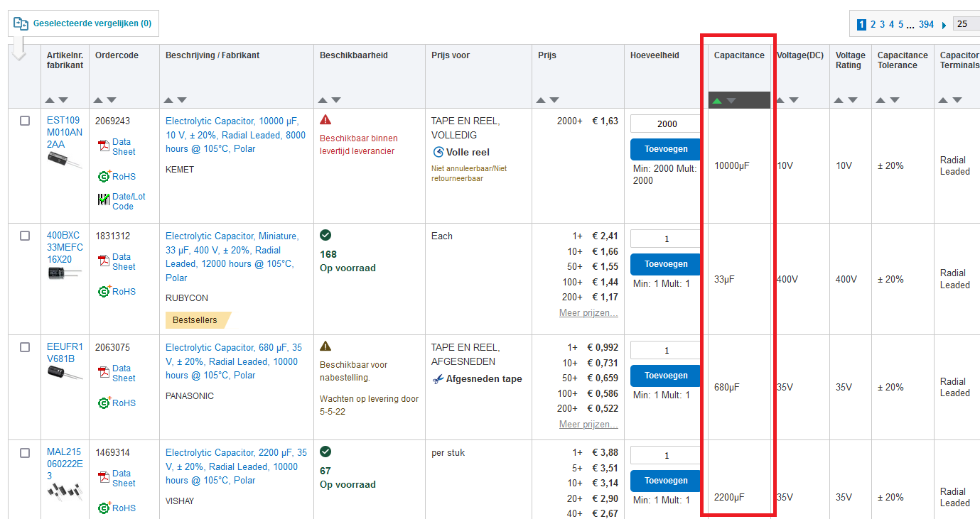This screenshot has width=980, height=519.
Task: Expand Meer prijzen for the PANASONIC capacitor
Action: 588,425
